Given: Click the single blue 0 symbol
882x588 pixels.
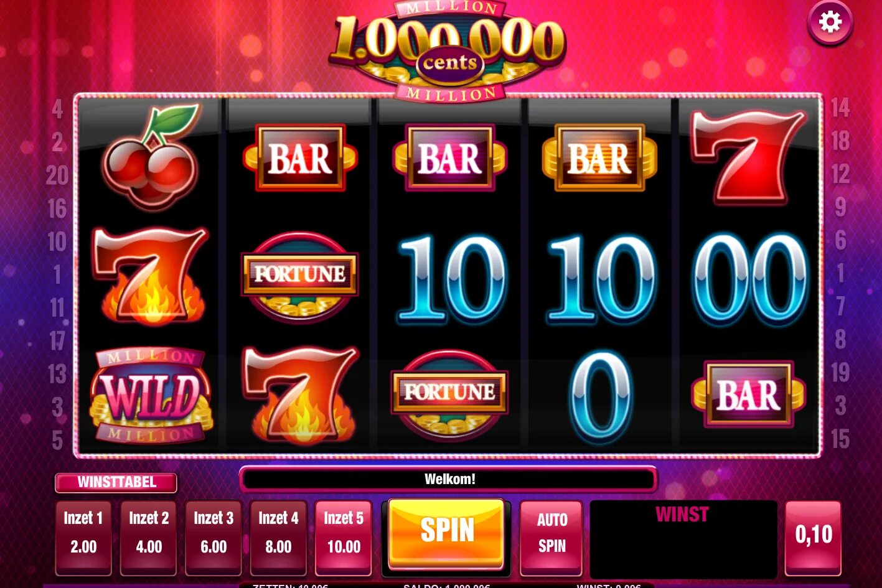Looking at the screenshot, I should pos(600,396).
